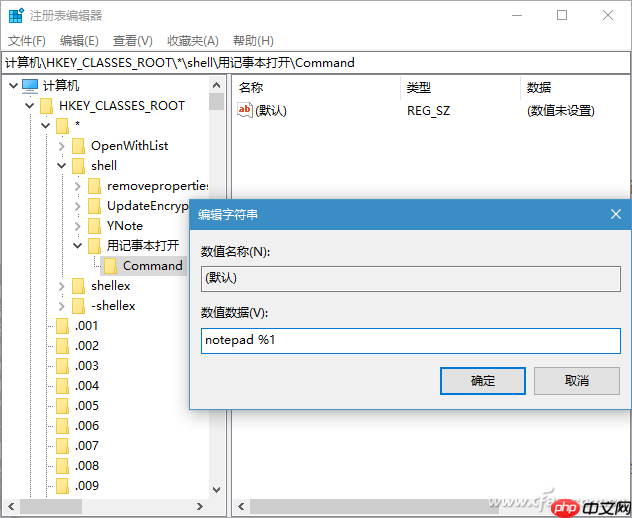The height and width of the screenshot is (518, 632).
Task: Select the Command key label
Action: (153, 266)
